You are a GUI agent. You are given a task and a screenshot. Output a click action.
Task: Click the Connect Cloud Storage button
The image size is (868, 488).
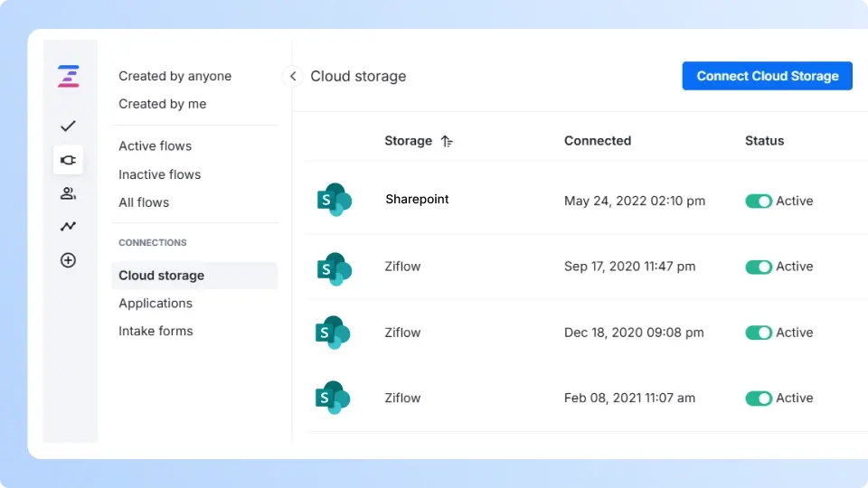point(767,76)
